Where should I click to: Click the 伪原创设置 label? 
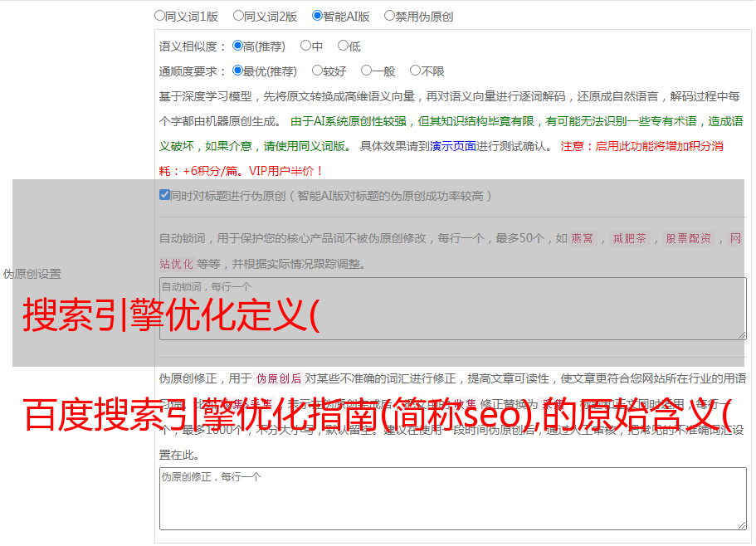[32, 274]
